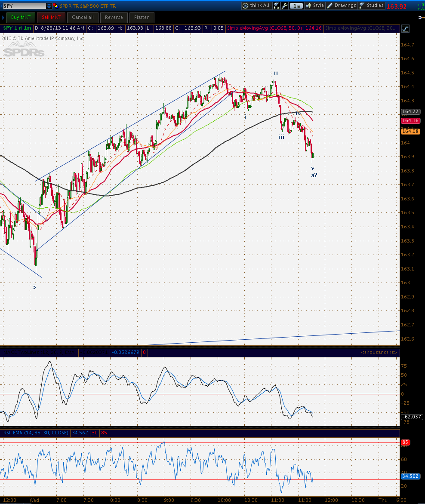Open the symbol dropdown arrow next to SPY

(x=49, y=6)
